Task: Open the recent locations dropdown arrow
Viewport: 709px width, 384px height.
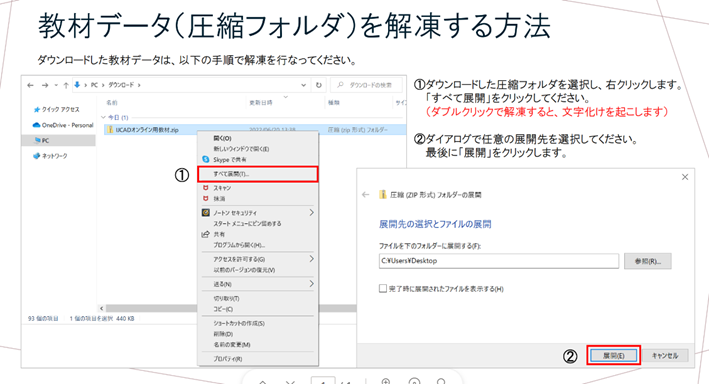Action: [56, 85]
